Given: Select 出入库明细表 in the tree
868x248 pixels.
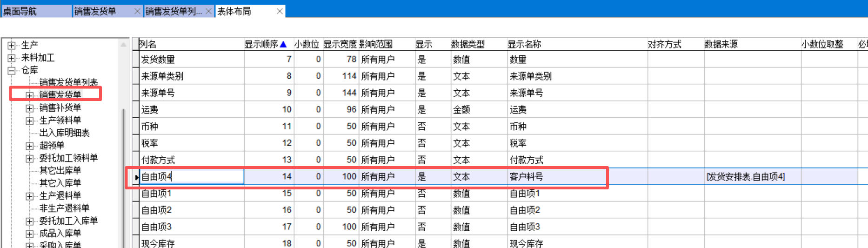Looking at the screenshot, I should [x=64, y=133].
